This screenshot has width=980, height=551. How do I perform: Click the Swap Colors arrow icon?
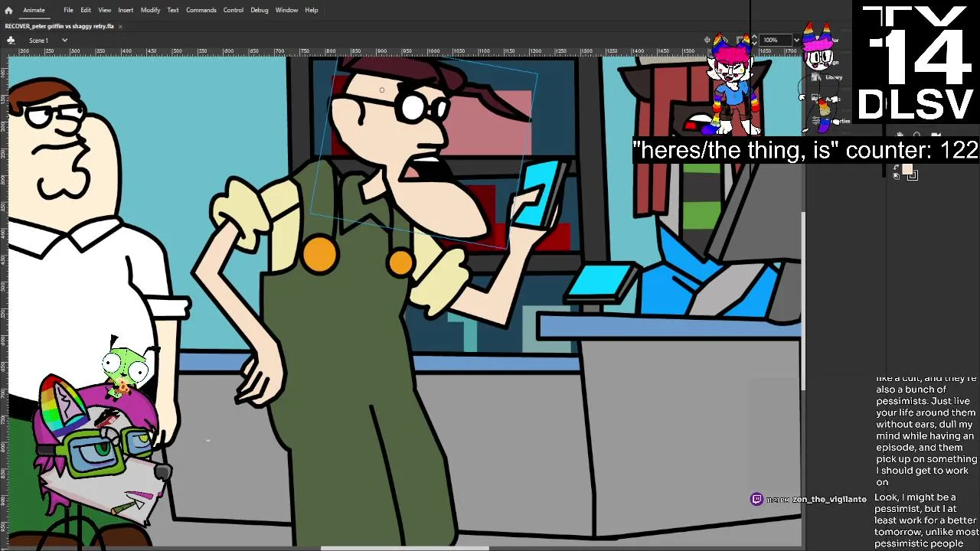click(897, 167)
